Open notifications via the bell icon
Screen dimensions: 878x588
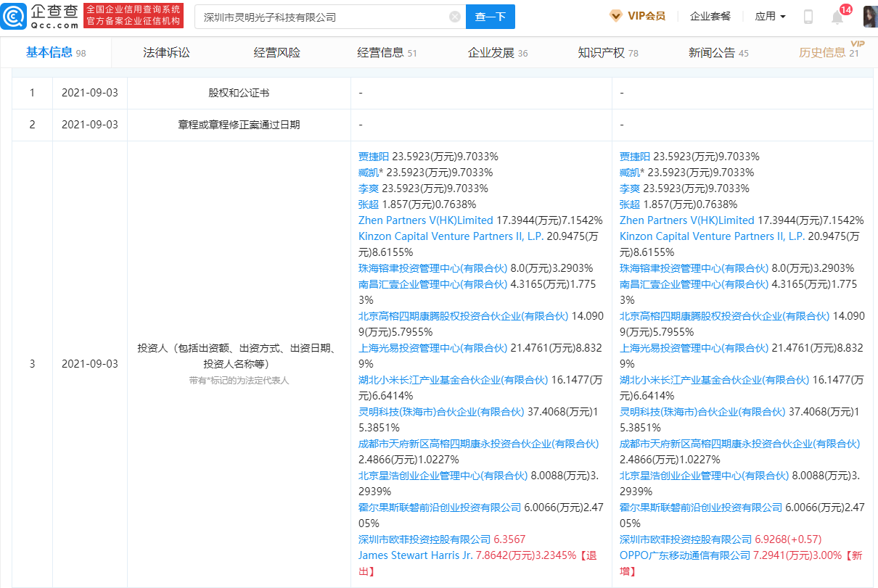click(x=837, y=17)
